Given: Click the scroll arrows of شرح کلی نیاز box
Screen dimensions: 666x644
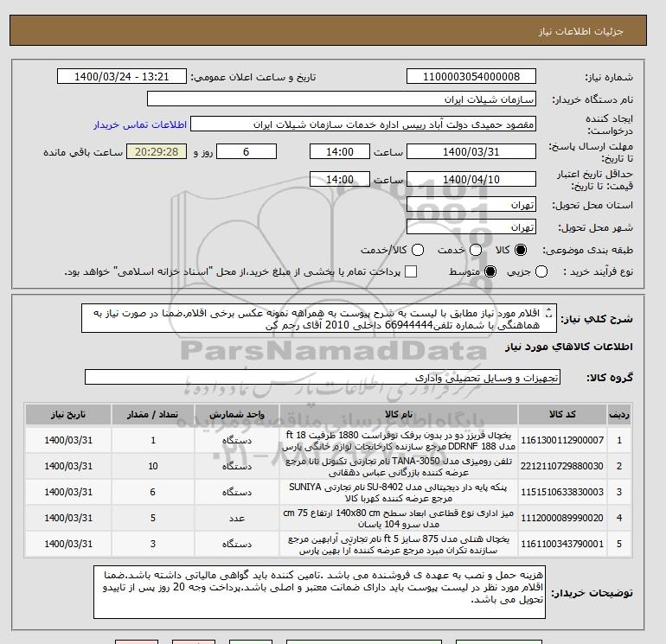Looking at the screenshot, I should 548,313.
